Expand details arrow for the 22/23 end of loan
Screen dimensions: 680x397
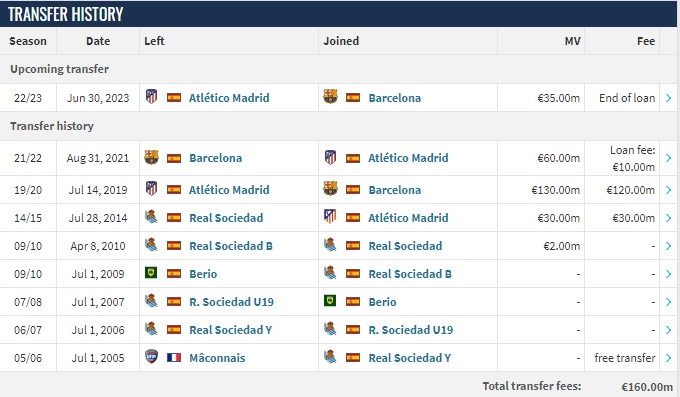coord(668,98)
